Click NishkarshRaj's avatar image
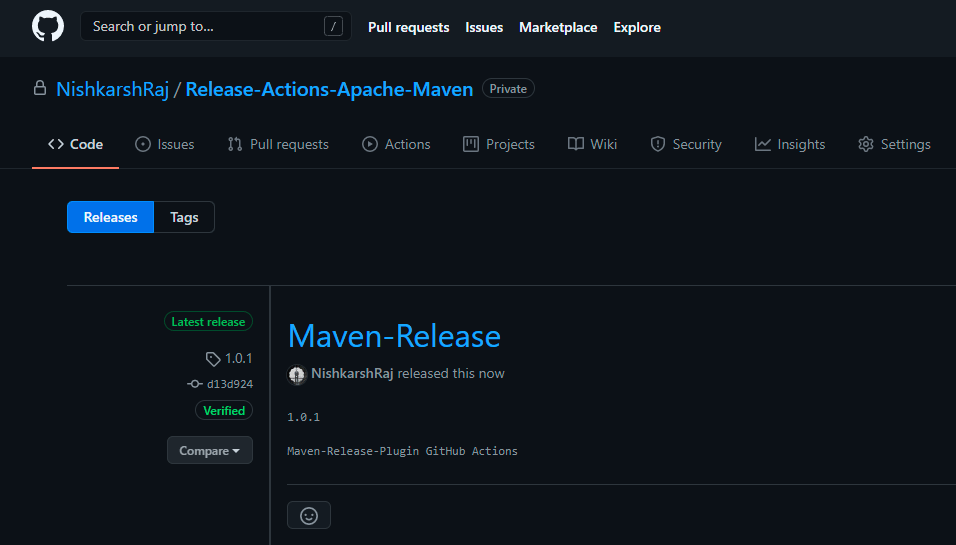This screenshot has height=545, width=956. point(297,374)
